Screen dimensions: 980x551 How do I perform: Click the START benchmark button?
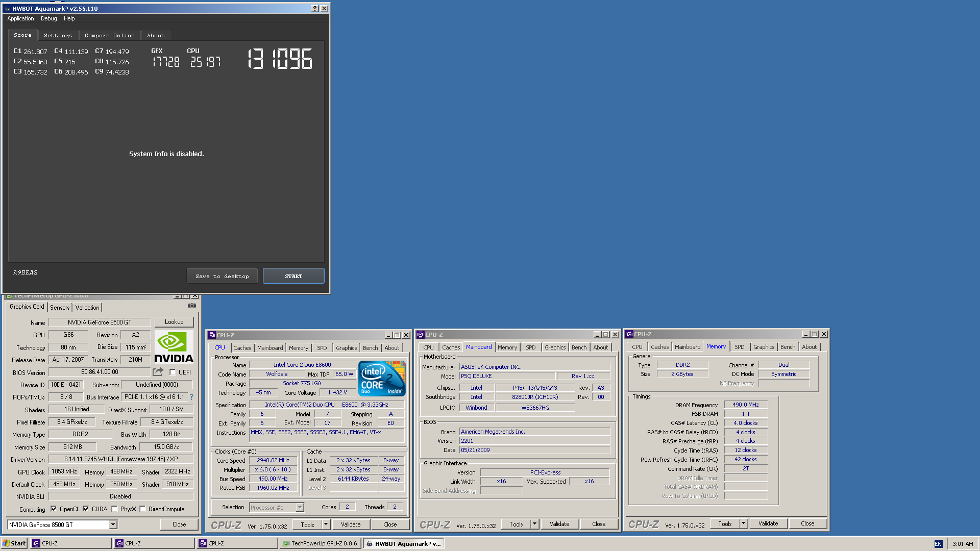pyautogui.click(x=293, y=276)
